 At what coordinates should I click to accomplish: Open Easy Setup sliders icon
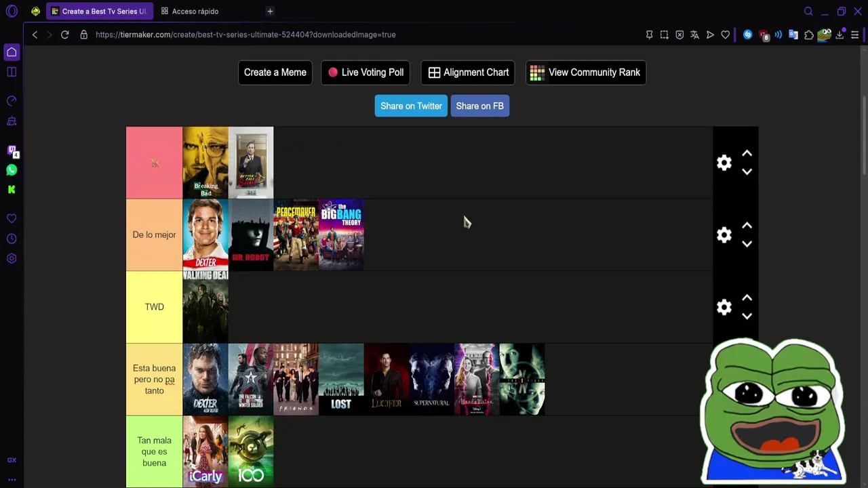[855, 35]
